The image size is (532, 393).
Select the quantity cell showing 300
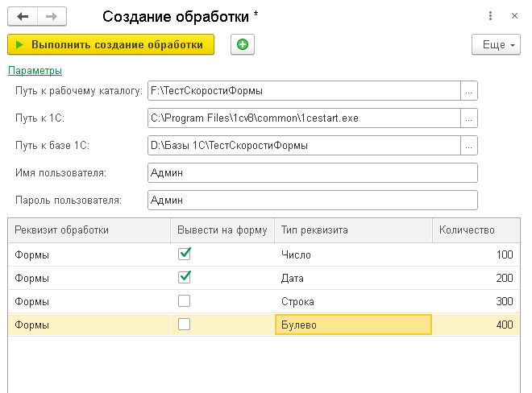tap(476, 301)
